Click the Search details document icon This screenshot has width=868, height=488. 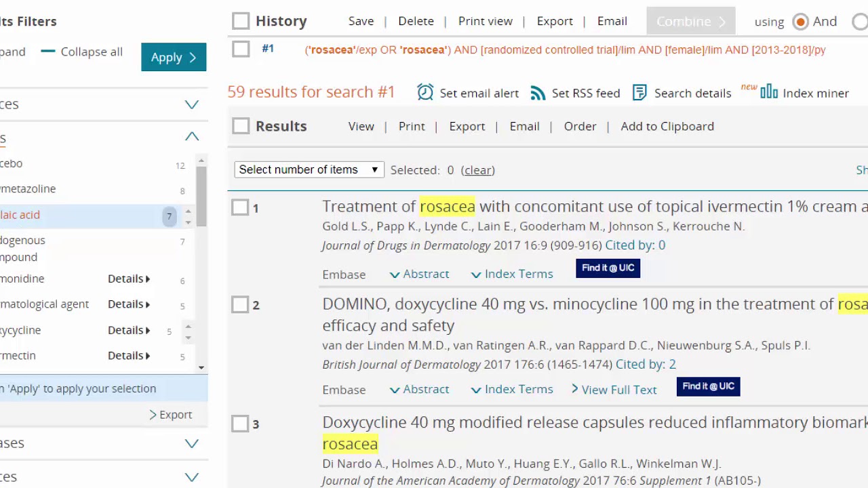639,92
